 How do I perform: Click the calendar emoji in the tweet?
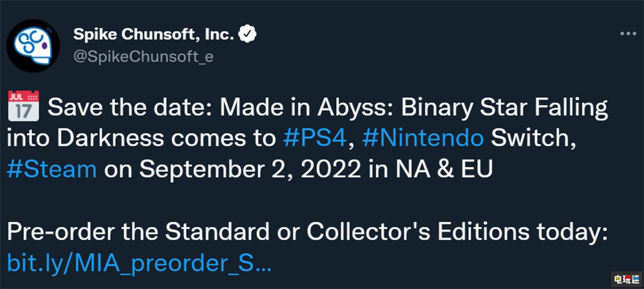pyautogui.click(x=23, y=109)
